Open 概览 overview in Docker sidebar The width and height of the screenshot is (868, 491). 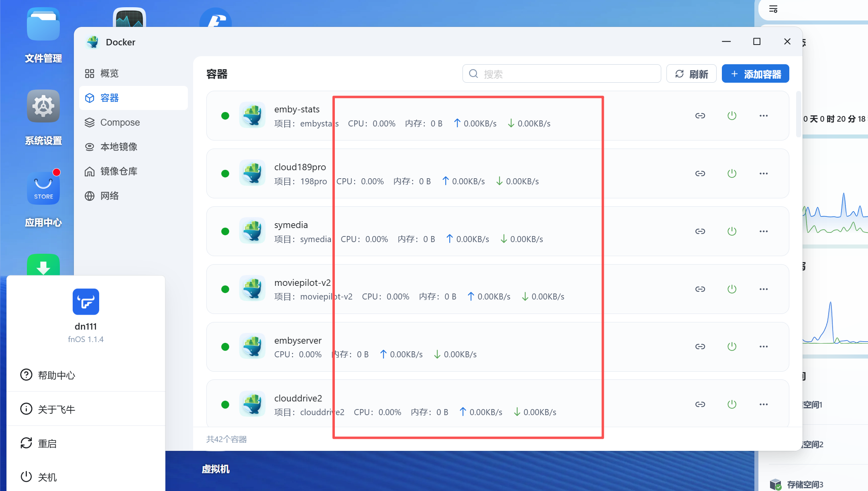point(109,73)
